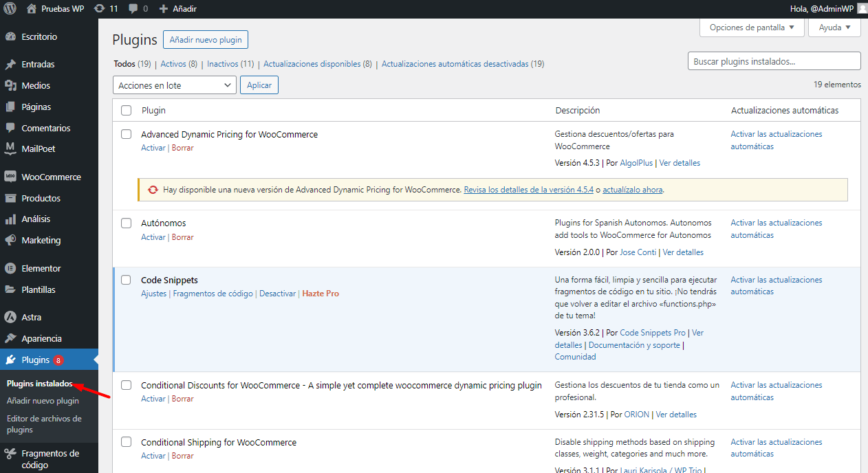The image size is (868, 473).
Task: Open Ajustes link under Code Snippets
Action: [x=154, y=294]
